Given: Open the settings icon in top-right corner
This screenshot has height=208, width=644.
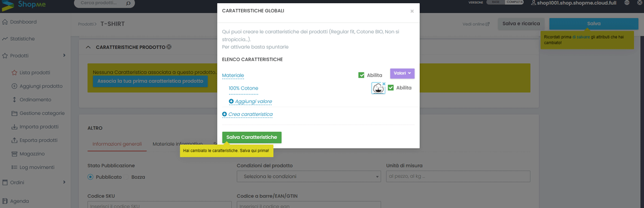Looking at the screenshot, I should (640, 3).
